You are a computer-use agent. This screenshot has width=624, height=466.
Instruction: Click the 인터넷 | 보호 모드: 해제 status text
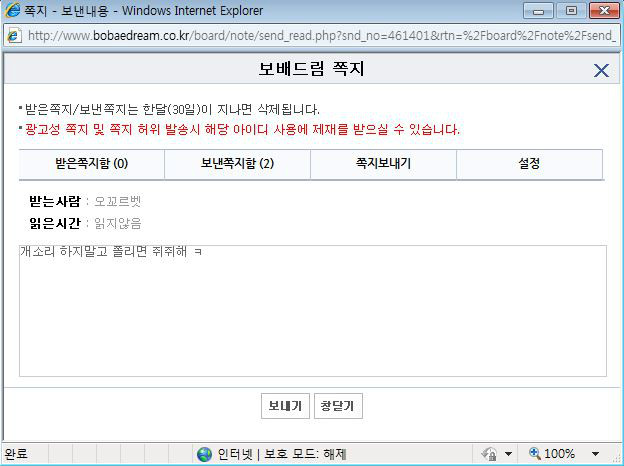pyautogui.click(x=282, y=454)
